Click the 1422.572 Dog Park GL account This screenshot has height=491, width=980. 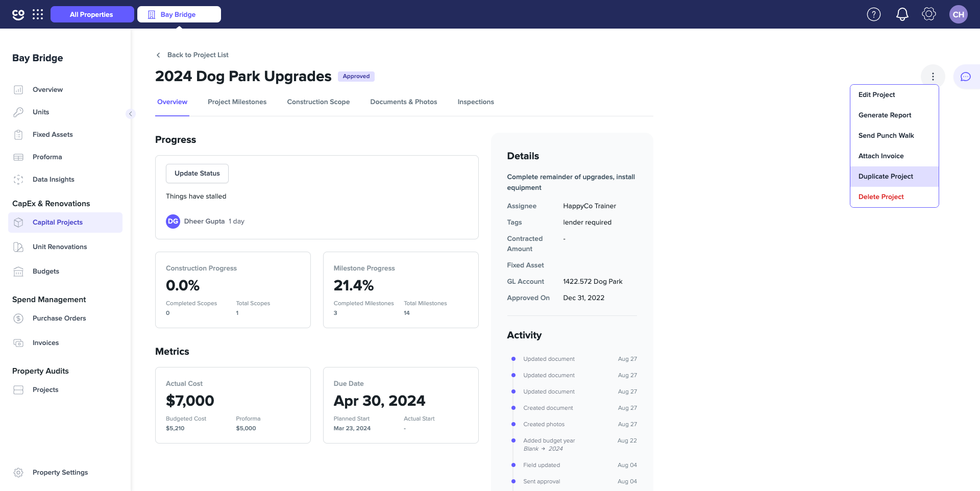(x=593, y=282)
